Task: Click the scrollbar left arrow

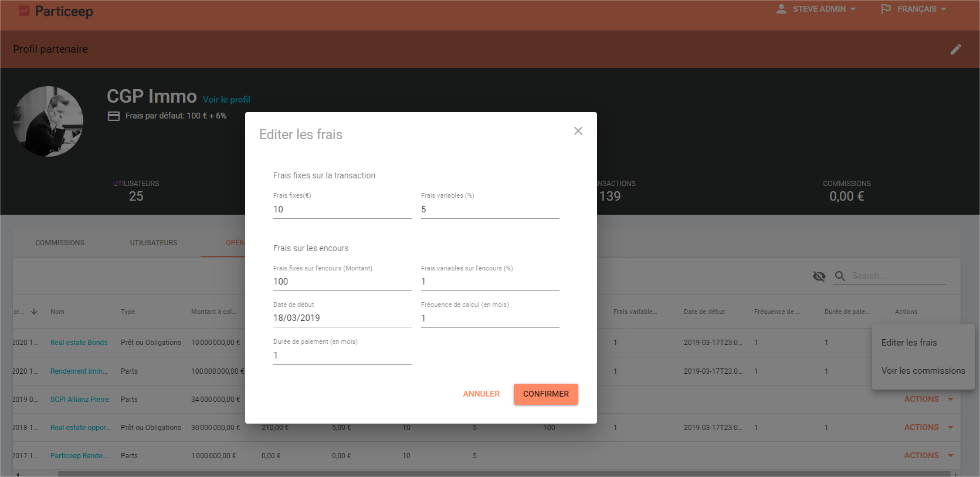Action: point(18,474)
